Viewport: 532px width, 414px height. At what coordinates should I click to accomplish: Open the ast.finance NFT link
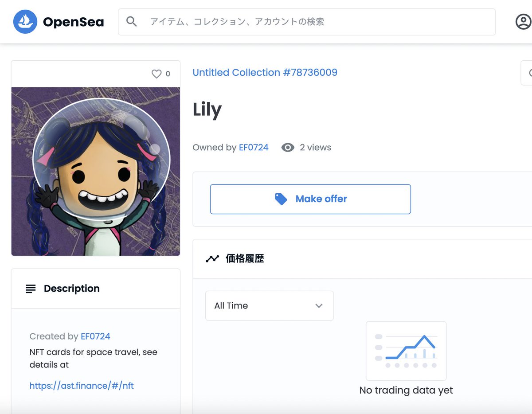point(82,386)
